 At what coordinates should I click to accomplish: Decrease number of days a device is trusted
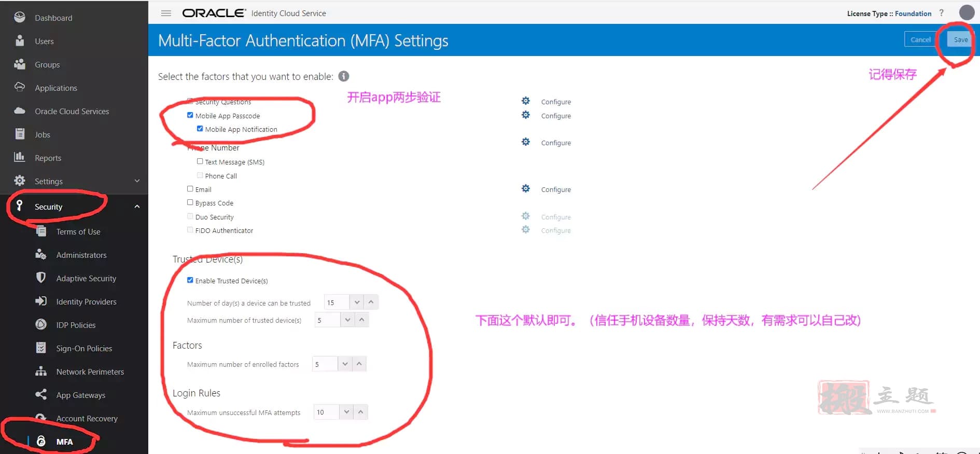coord(357,302)
